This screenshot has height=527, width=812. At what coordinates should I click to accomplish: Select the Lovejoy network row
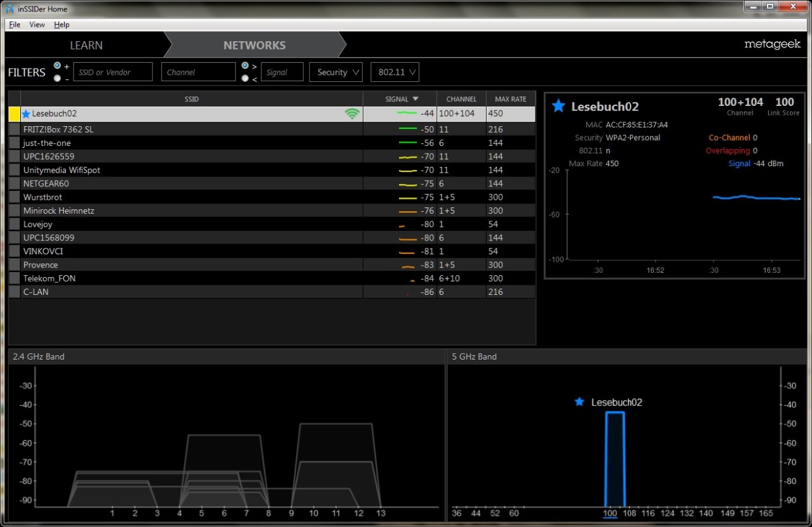point(272,224)
